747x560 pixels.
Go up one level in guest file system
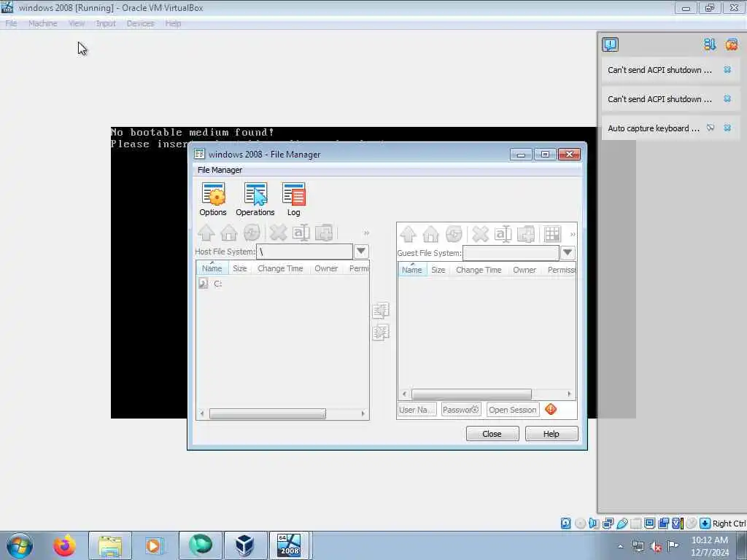[409, 234]
